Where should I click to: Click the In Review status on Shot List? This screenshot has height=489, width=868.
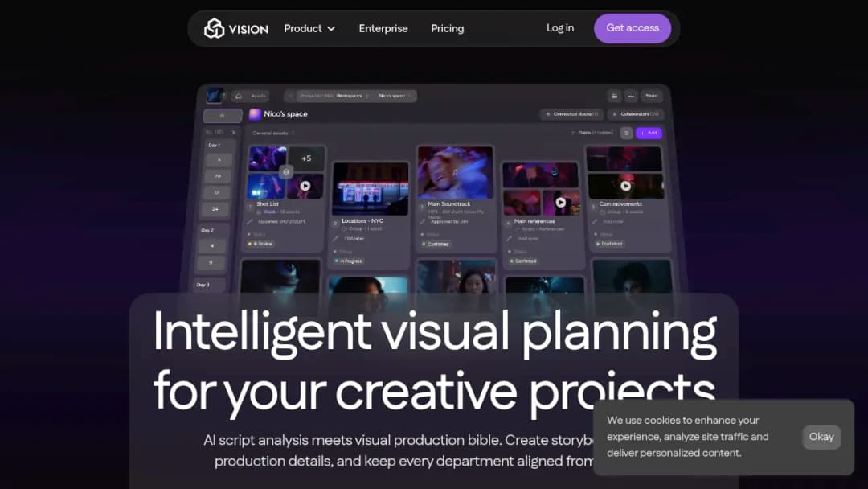pyautogui.click(x=260, y=244)
